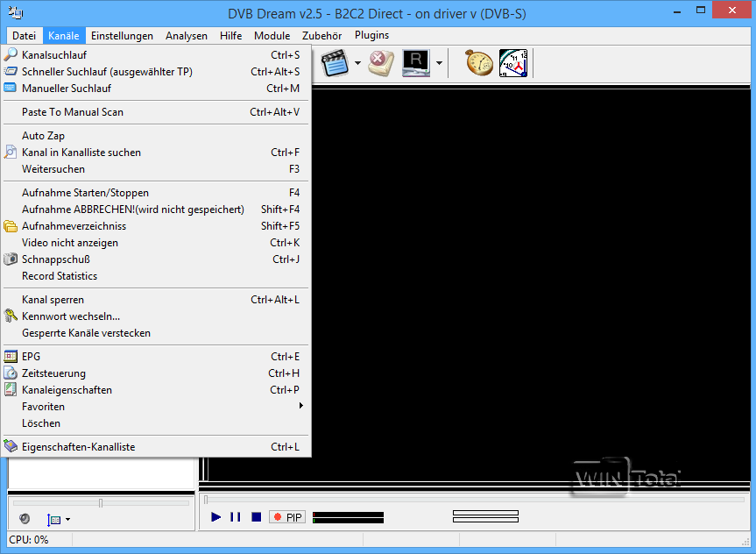
Task: Select Weitersuchen menu entry
Action: pyautogui.click(x=156, y=169)
